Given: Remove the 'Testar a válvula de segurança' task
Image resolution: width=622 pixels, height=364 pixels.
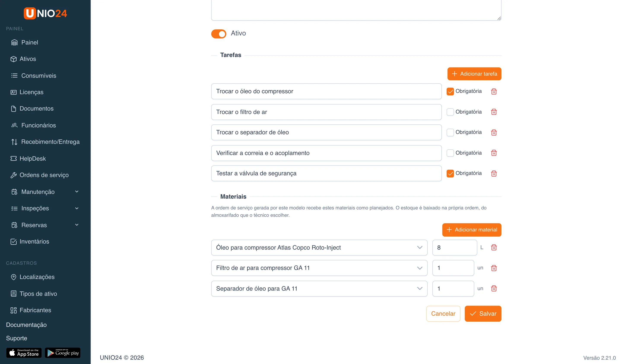Looking at the screenshot, I should [494, 173].
